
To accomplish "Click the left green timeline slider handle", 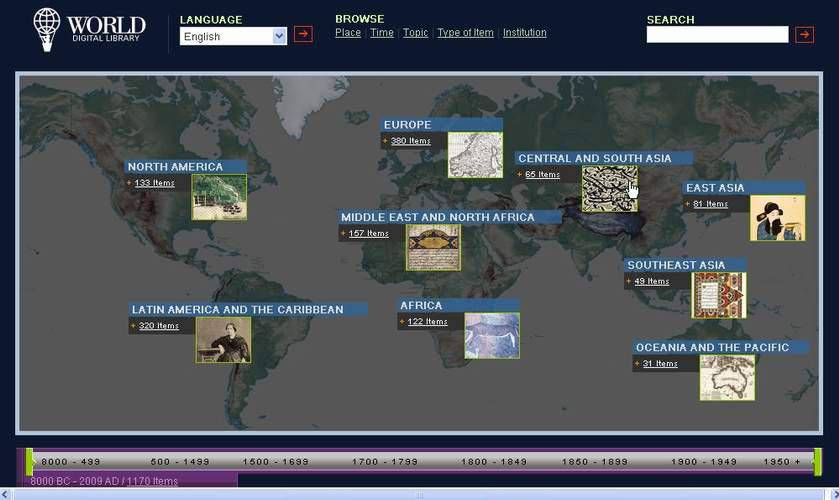I will pyautogui.click(x=29, y=462).
